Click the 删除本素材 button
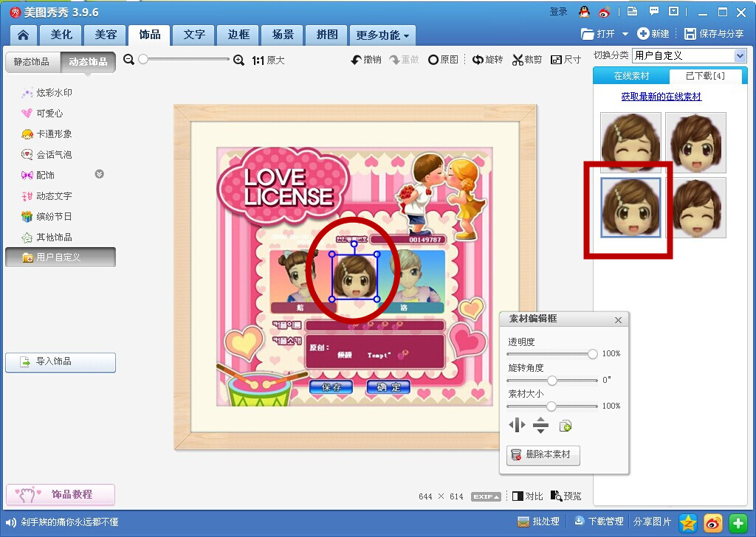The width and height of the screenshot is (756, 537). (x=543, y=454)
